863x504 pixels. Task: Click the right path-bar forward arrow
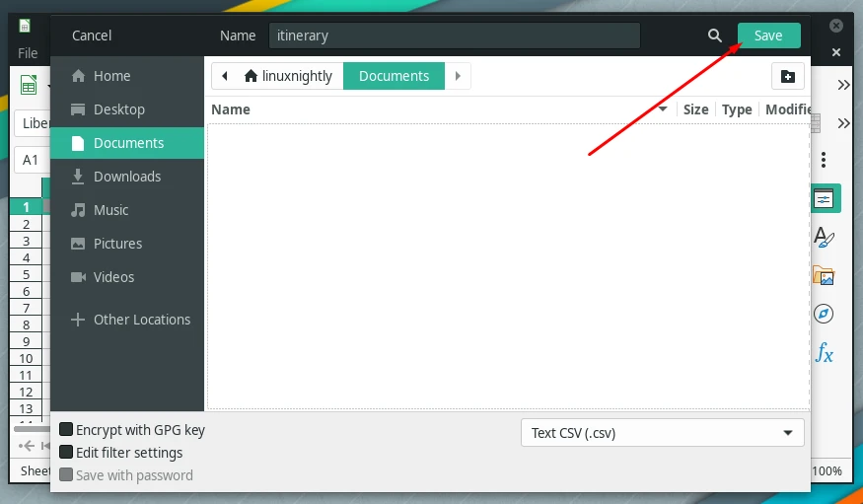tap(458, 76)
